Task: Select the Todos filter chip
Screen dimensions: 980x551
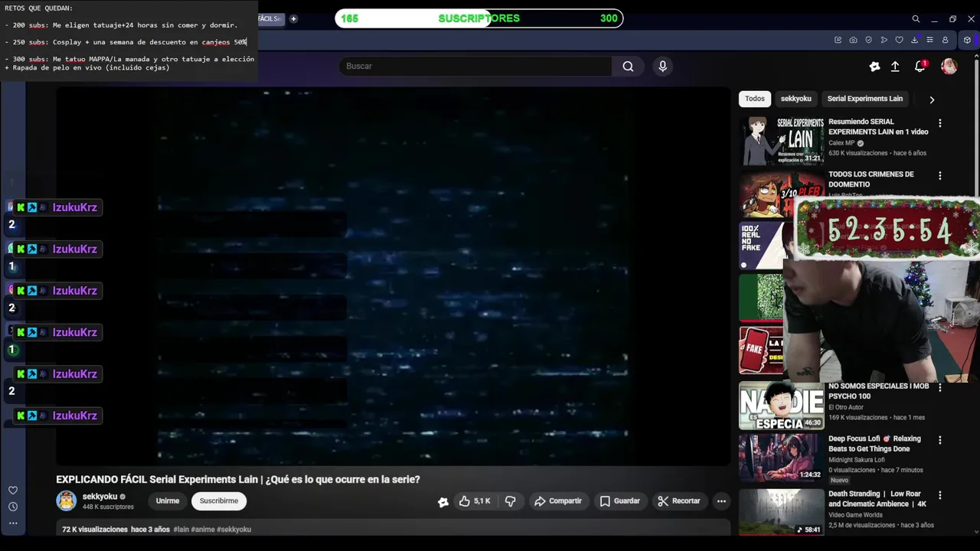Action: (755, 99)
